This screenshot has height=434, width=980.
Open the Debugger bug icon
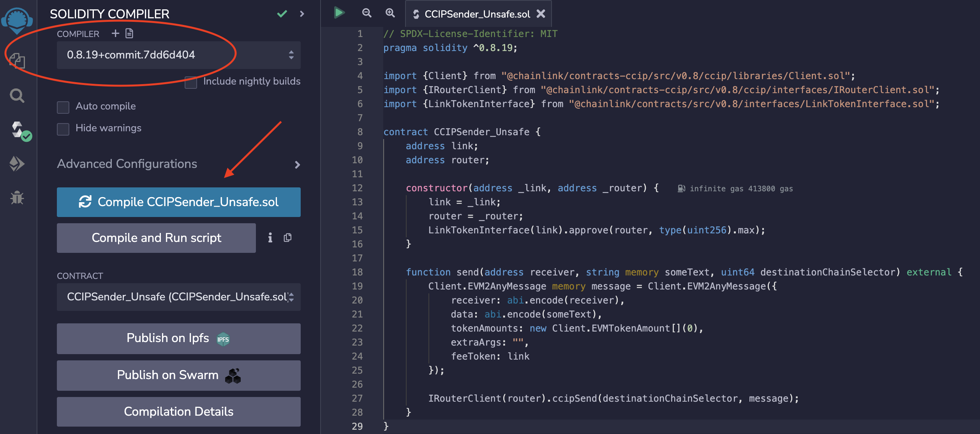point(17,198)
